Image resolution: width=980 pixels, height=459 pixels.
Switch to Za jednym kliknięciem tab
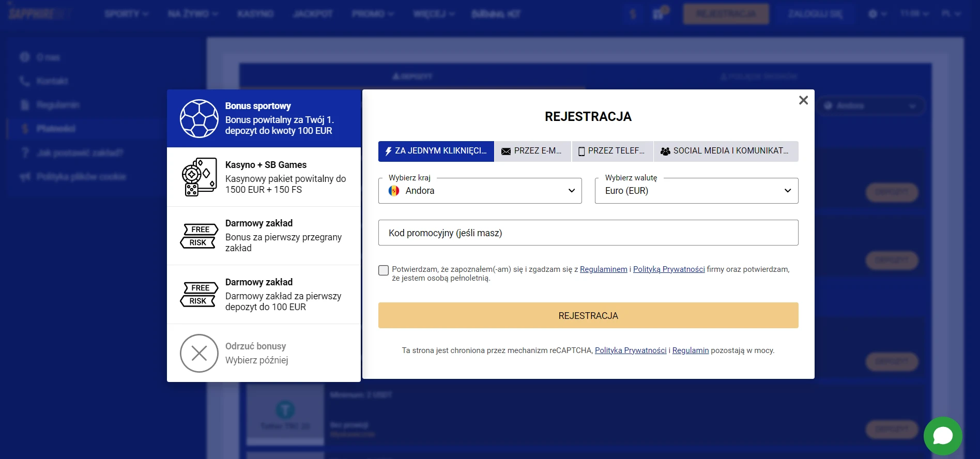[x=436, y=151]
